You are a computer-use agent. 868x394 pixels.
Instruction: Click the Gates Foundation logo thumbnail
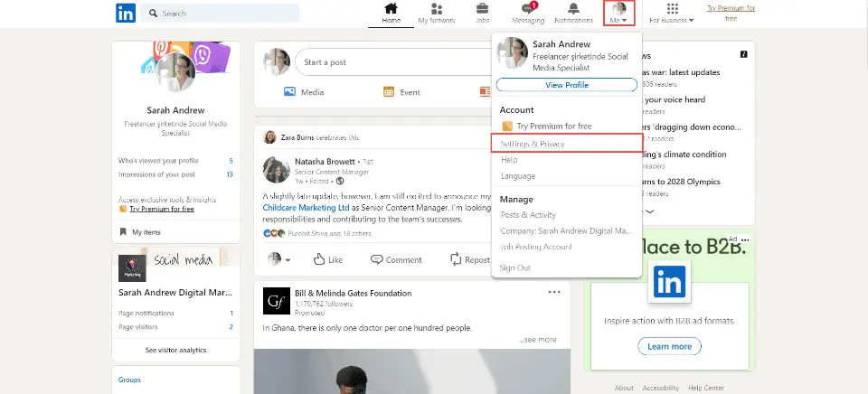coord(277,301)
